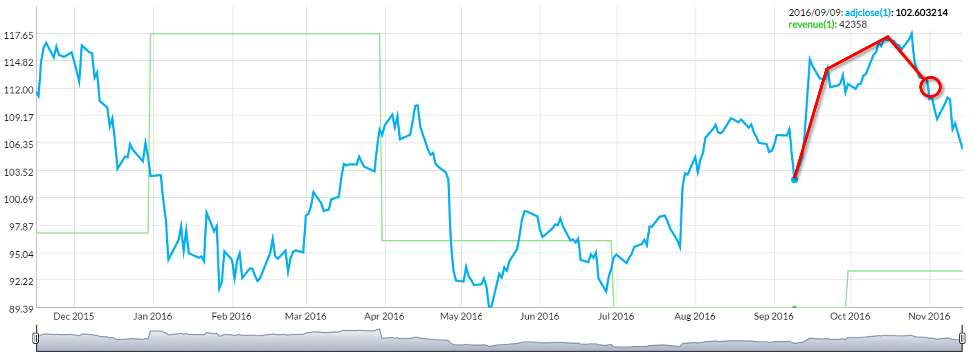
Task: Click the Aug 2016 x-axis label
Action: (695, 316)
